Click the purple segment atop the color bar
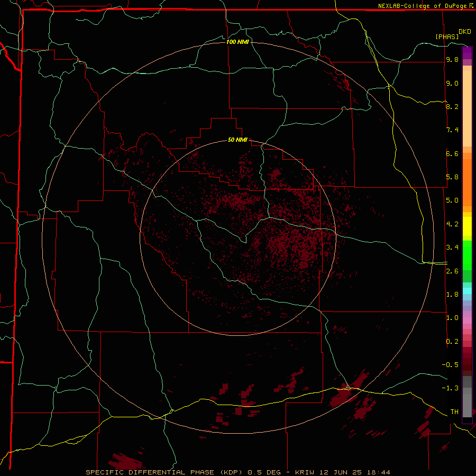Screen dimensions: 476x476 pos(467,53)
